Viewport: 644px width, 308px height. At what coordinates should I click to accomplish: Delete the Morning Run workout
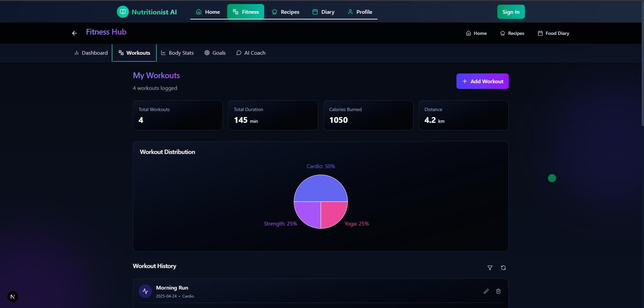(498, 291)
